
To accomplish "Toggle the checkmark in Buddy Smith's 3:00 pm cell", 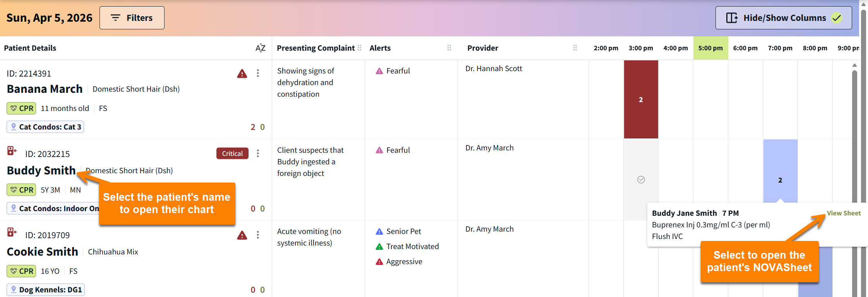I will pyautogui.click(x=641, y=179).
